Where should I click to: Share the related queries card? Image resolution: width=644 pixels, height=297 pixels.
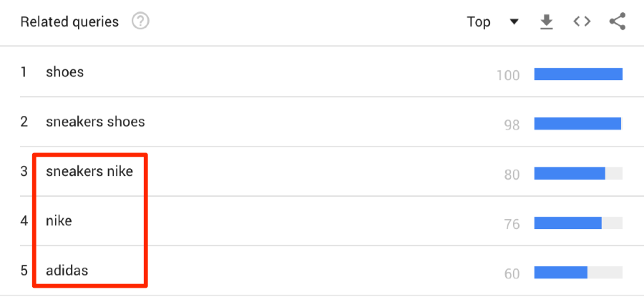(x=618, y=22)
